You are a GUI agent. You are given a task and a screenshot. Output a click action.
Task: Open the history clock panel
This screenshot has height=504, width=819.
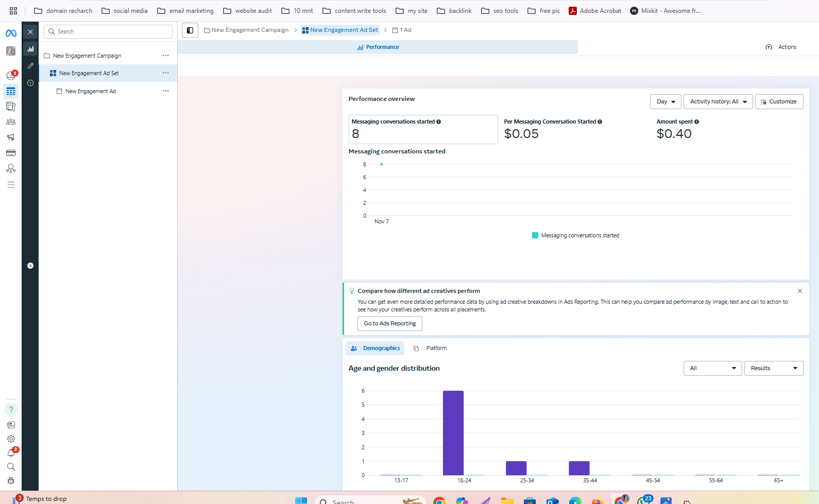30,83
